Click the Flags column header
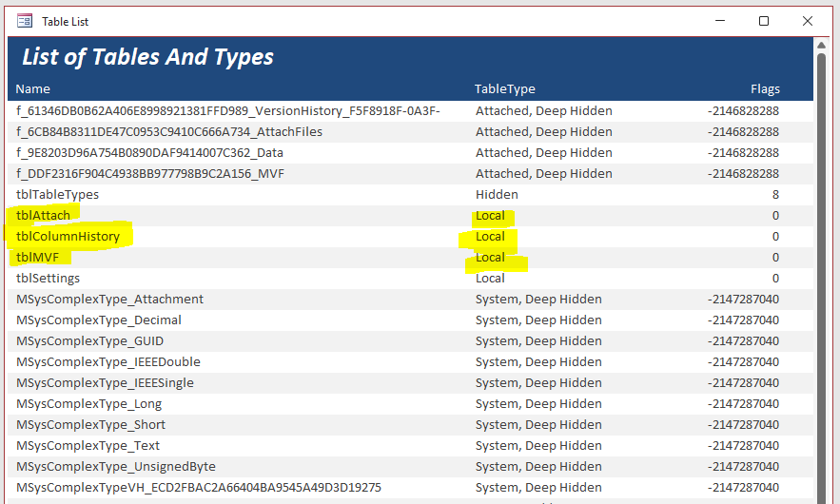The width and height of the screenshot is (840, 504). click(765, 88)
